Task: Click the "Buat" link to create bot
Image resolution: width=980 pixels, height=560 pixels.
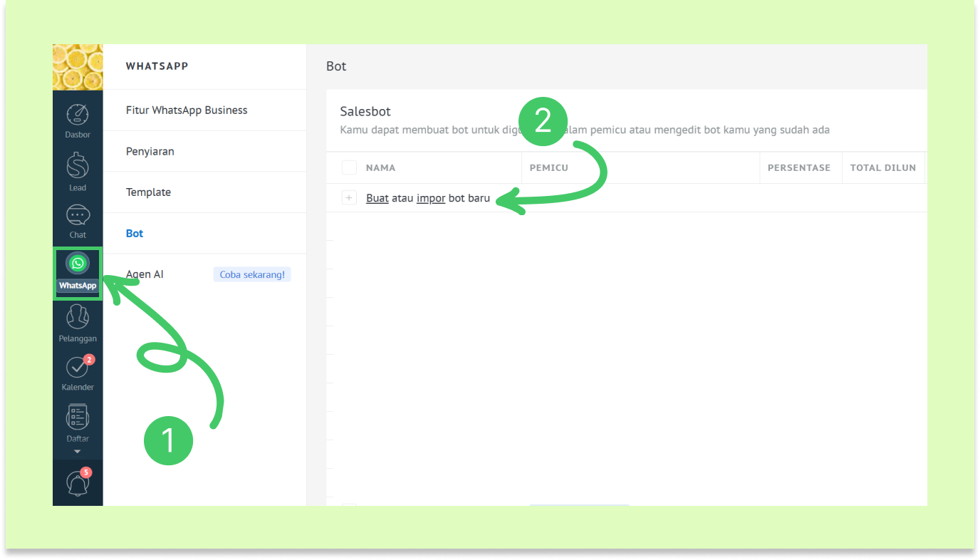Action: (x=377, y=198)
